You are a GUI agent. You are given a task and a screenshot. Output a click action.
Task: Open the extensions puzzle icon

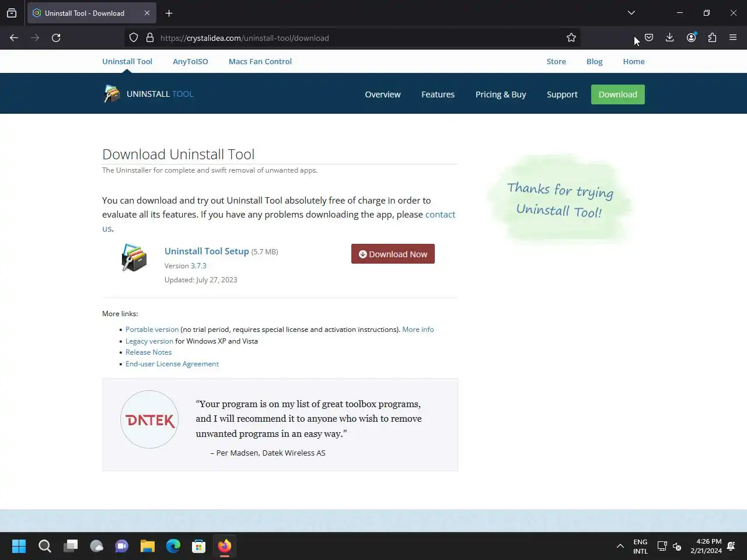[712, 38]
